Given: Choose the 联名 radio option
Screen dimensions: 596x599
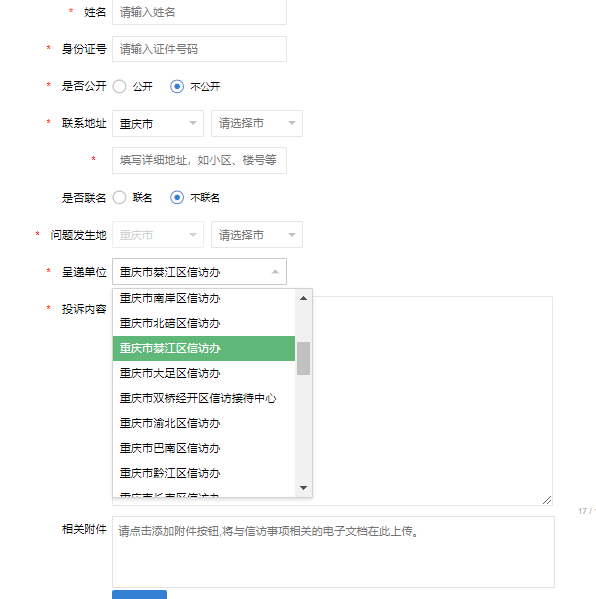Looking at the screenshot, I should click(x=120, y=198).
